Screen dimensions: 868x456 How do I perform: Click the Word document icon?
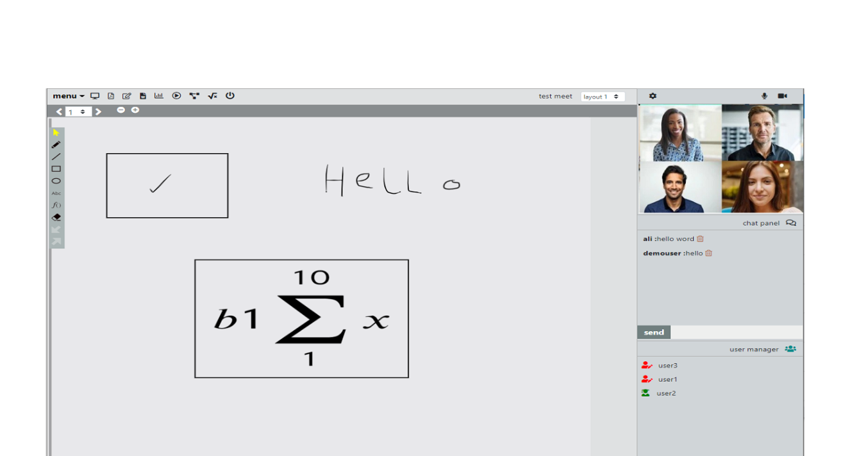click(x=143, y=96)
